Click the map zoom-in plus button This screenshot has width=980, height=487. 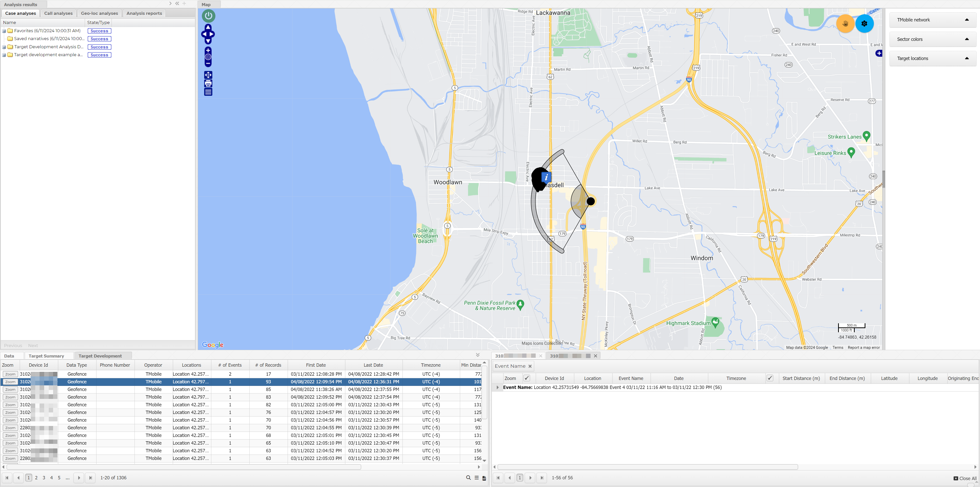[x=208, y=50]
